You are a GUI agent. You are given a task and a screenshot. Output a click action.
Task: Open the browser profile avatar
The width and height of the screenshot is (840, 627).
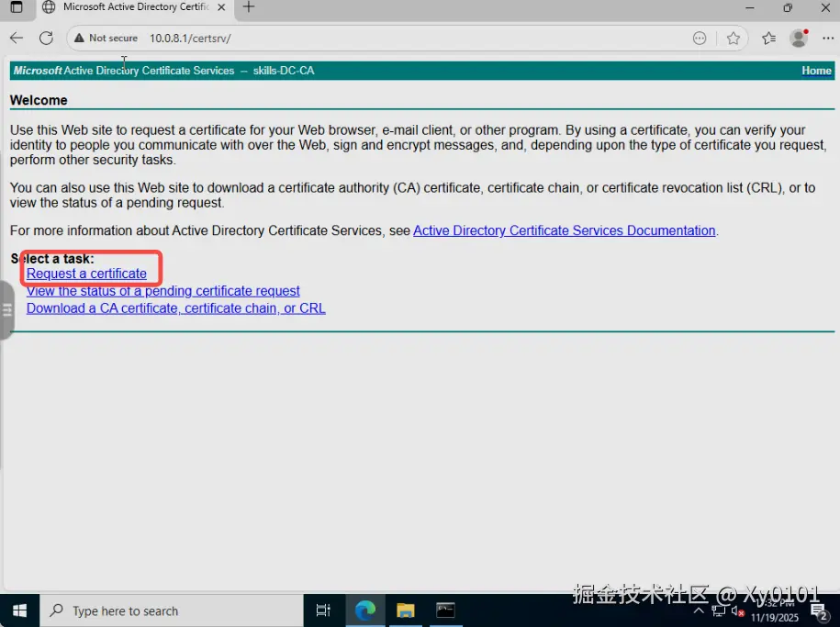click(x=799, y=38)
